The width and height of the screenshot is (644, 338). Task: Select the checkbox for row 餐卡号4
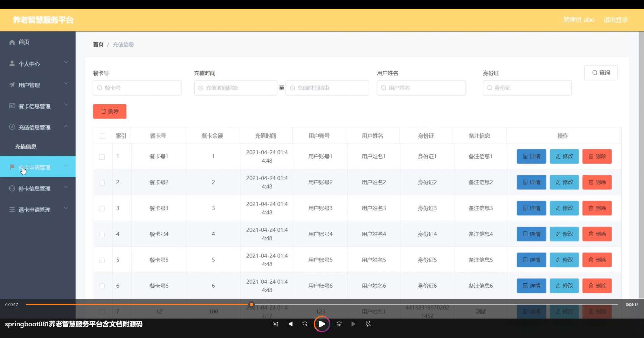click(x=102, y=234)
